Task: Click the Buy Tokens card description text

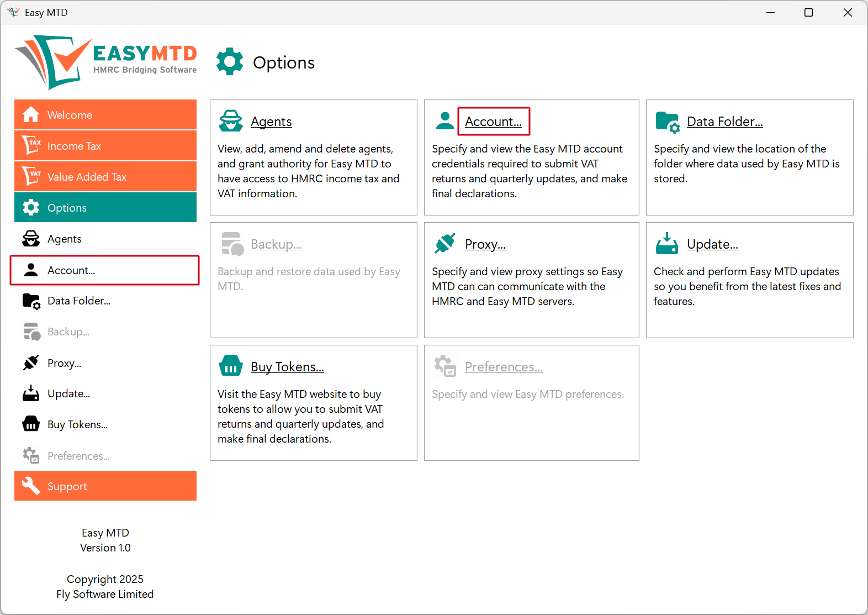Action: click(x=300, y=417)
